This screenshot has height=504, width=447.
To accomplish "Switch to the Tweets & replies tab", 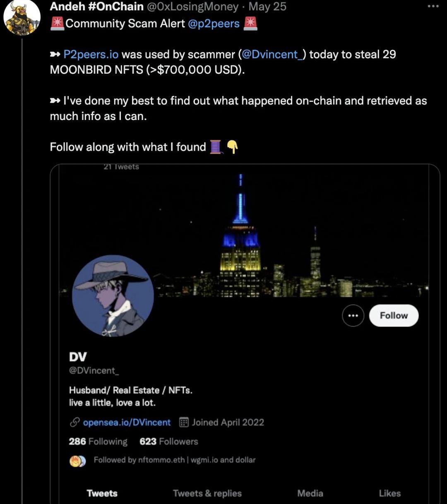I will 207,493.
